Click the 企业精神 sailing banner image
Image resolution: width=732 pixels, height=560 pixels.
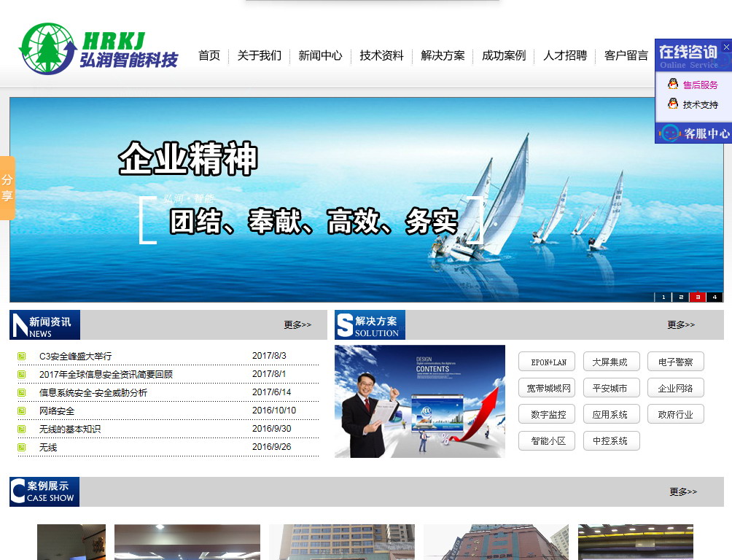point(367,200)
